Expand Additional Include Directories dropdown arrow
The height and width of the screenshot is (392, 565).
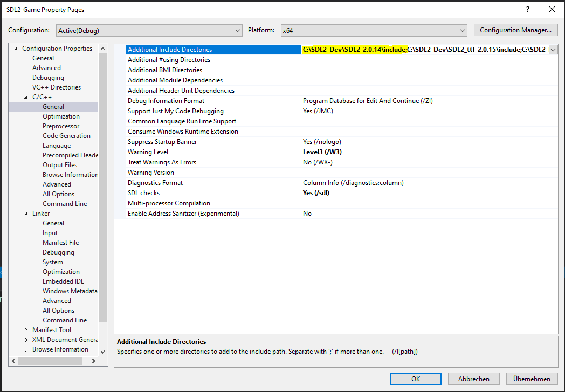[553, 50]
